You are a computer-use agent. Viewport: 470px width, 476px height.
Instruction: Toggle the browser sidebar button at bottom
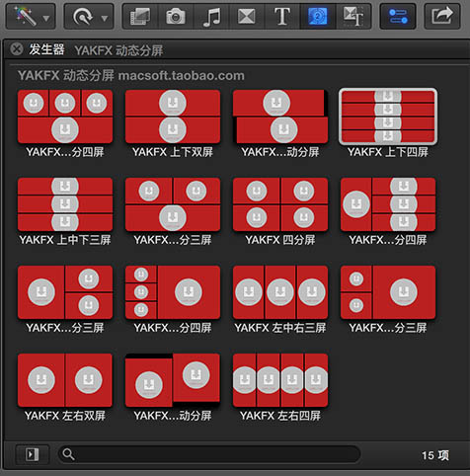point(33,454)
